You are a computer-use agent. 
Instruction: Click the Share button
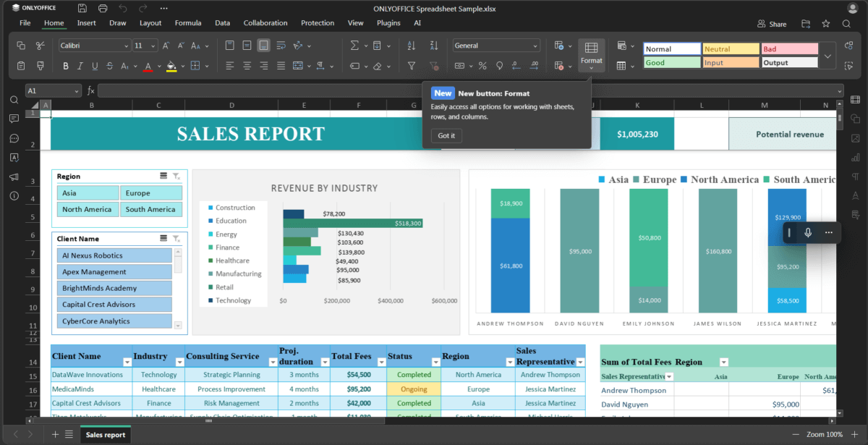[x=772, y=24]
